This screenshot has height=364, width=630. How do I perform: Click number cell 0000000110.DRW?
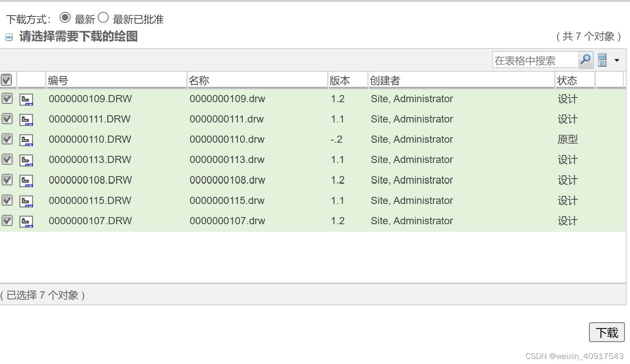pyautogui.click(x=90, y=139)
